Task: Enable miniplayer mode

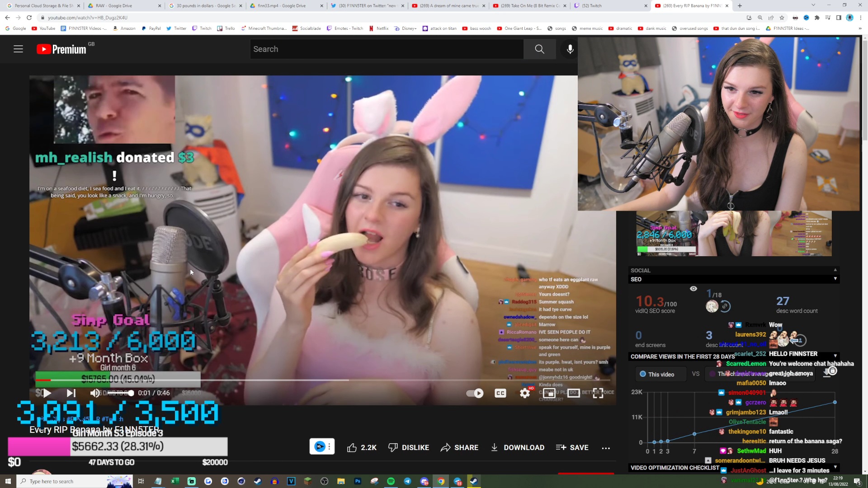Action: 549,393
